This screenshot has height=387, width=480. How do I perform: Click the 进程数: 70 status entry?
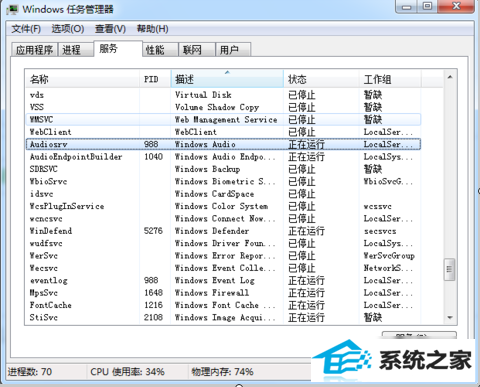click(30, 372)
